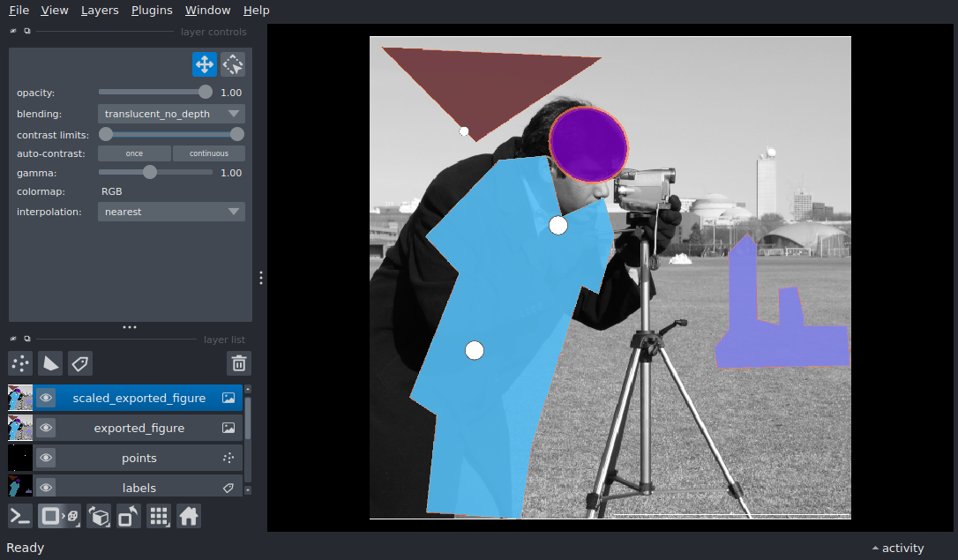The width and height of the screenshot is (958, 560).
Task: Apply auto-contrast once
Action: coord(134,153)
